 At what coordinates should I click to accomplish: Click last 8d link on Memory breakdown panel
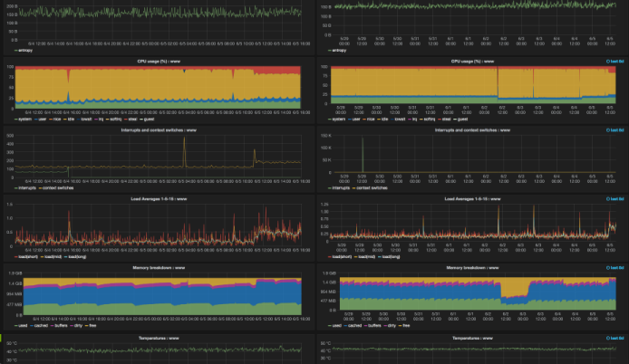coord(615,268)
